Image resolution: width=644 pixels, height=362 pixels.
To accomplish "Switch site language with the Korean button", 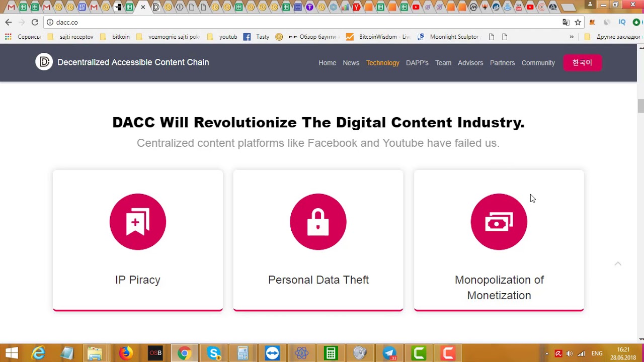I will pyautogui.click(x=582, y=62).
